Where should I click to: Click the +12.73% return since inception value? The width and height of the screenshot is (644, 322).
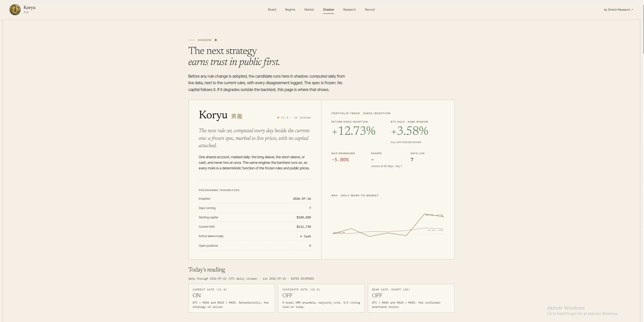tap(353, 131)
